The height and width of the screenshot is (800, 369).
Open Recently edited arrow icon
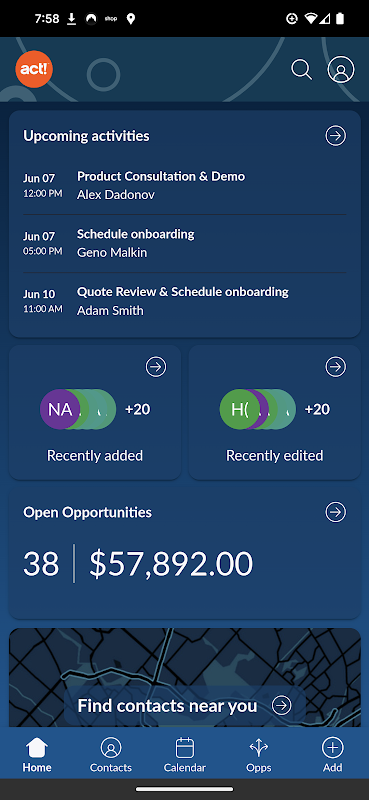click(x=336, y=367)
